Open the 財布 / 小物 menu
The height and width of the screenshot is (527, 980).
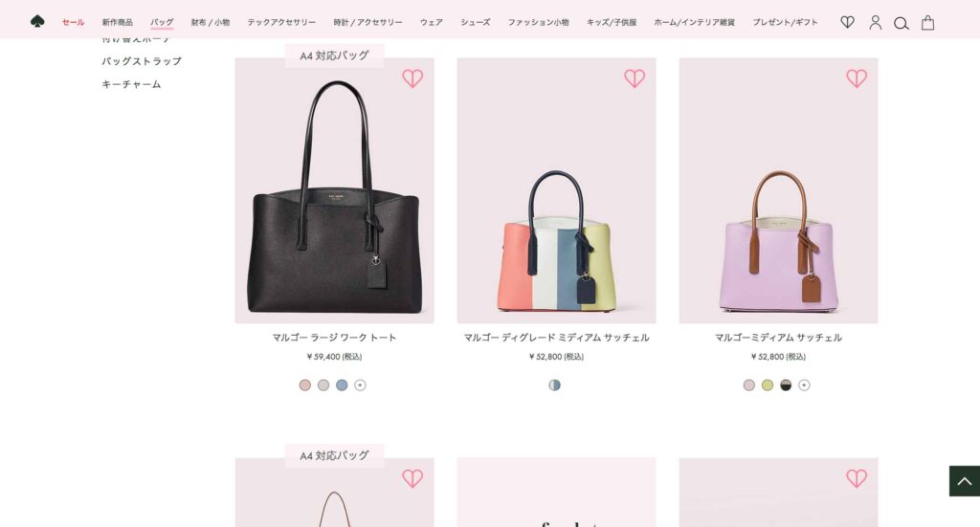point(210,23)
